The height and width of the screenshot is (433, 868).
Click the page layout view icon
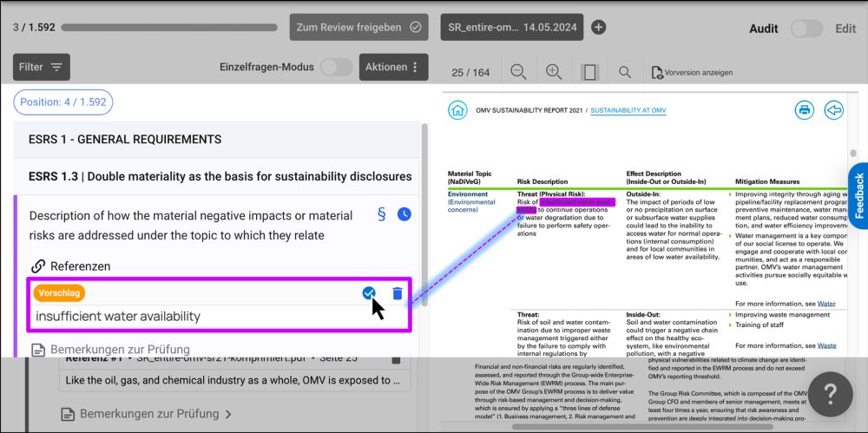click(589, 72)
